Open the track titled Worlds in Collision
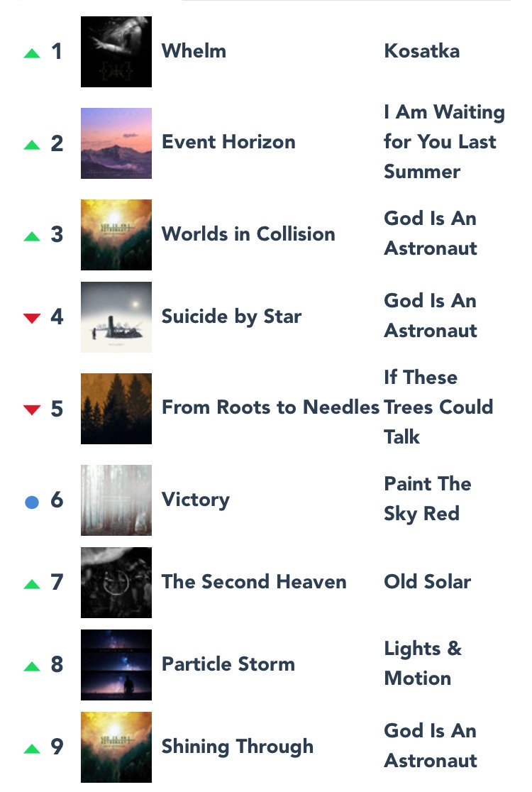The height and width of the screenshot is (792, 532). coord(248,234)
